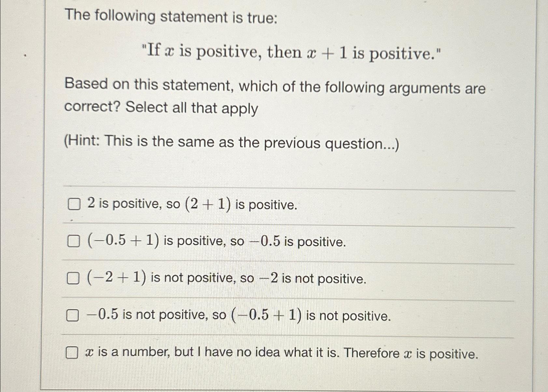The width and height of the screenshot is (548, 392).
Task: Select "(-2+1) is not positive, so -2 is not positive"
Action: [x=74, y=278]
